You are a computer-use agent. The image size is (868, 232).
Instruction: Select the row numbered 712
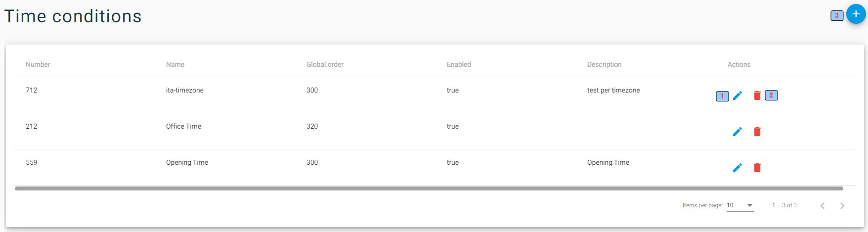coord(435,95)
